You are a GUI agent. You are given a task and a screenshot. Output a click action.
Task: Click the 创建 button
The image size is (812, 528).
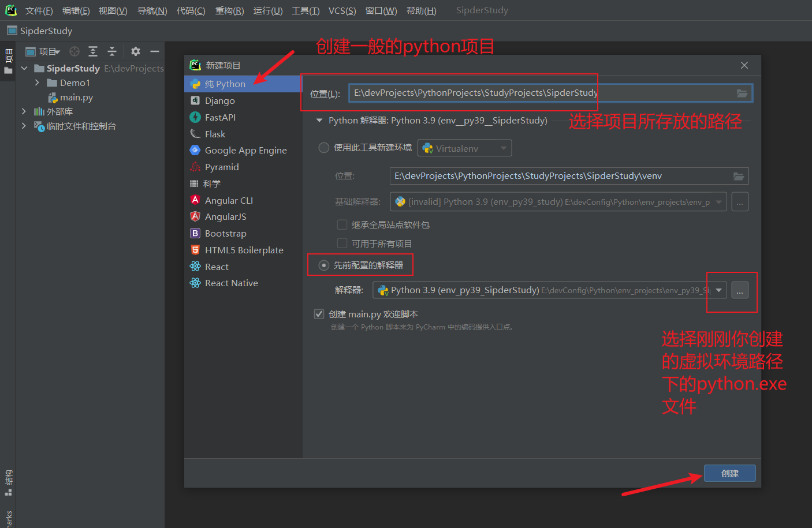coord(730,473)
